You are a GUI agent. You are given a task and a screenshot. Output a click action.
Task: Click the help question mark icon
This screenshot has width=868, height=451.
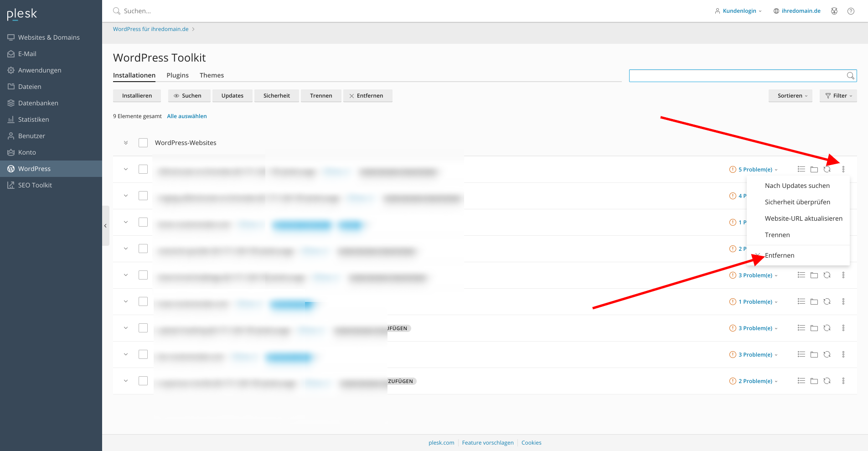[851, 11]
